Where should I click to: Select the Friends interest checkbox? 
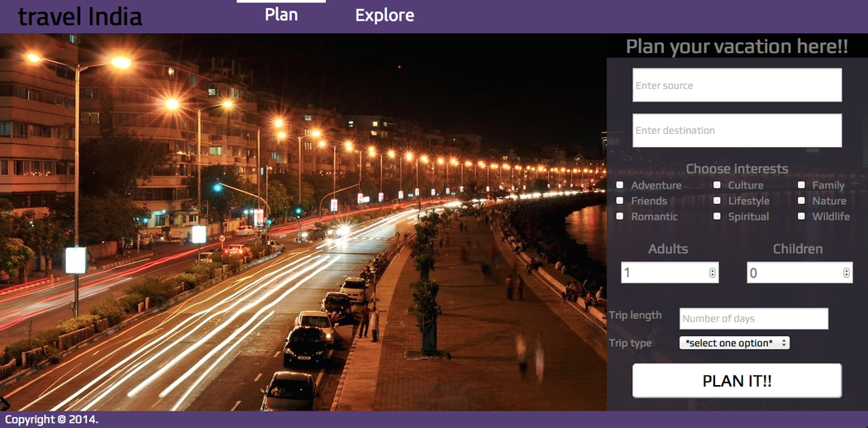coord(620,201)
